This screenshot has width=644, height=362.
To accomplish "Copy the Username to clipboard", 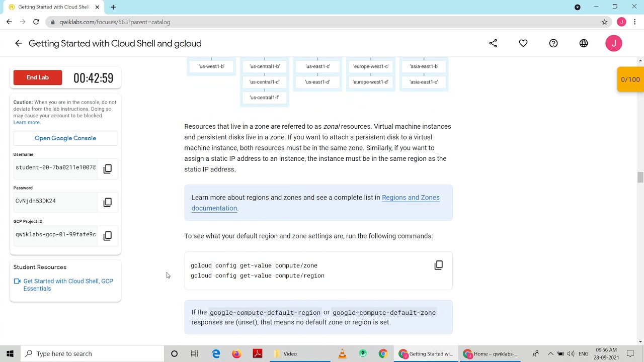I will click(x=107, y=169).
